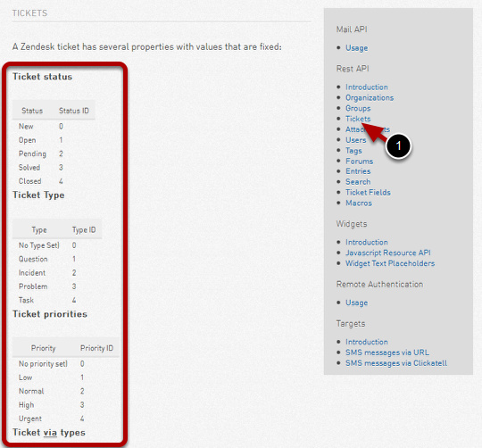Open SMS messages via Clickatell link
Screen dimensions: 482x448
396,363
